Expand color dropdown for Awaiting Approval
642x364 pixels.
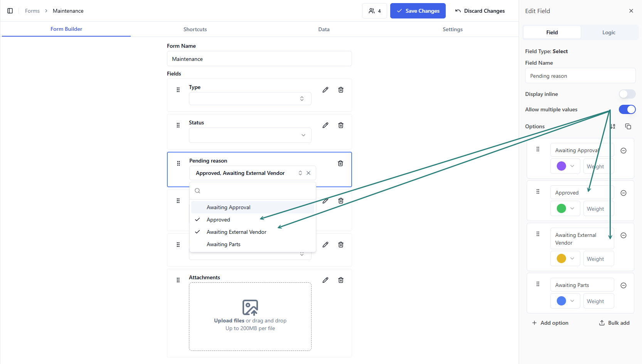pyautogui.click(x=572, y=166)
